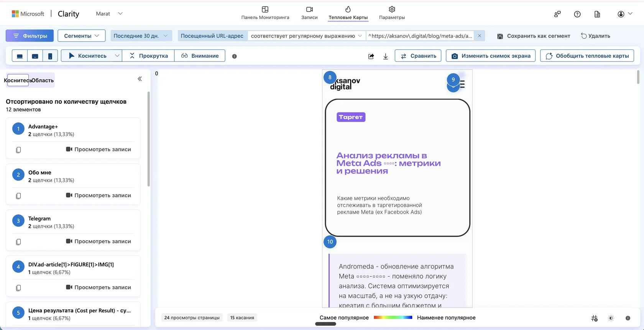The height and width of the screenshot is (330, 644).
Task: Copy the Telegram element with copy icon
Action: (x=18, y=242)
